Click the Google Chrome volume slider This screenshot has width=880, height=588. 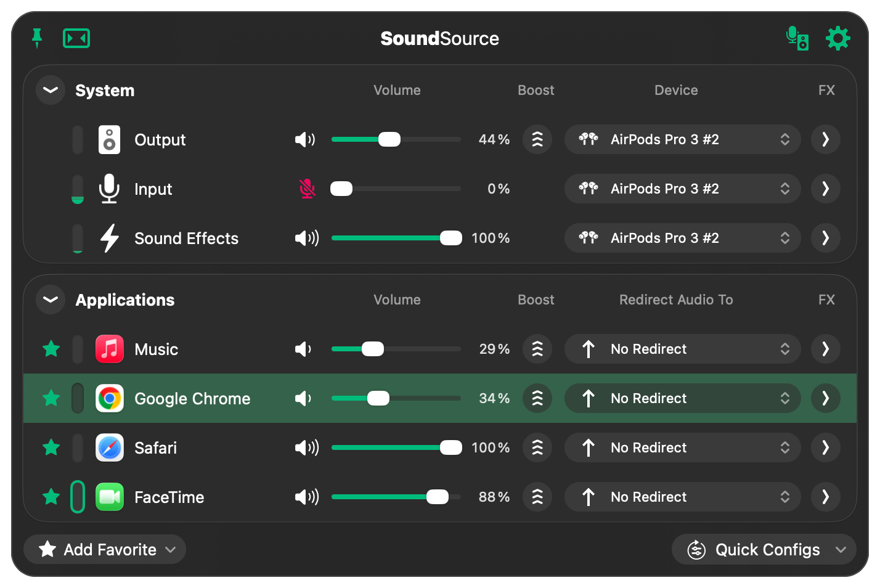396,398
